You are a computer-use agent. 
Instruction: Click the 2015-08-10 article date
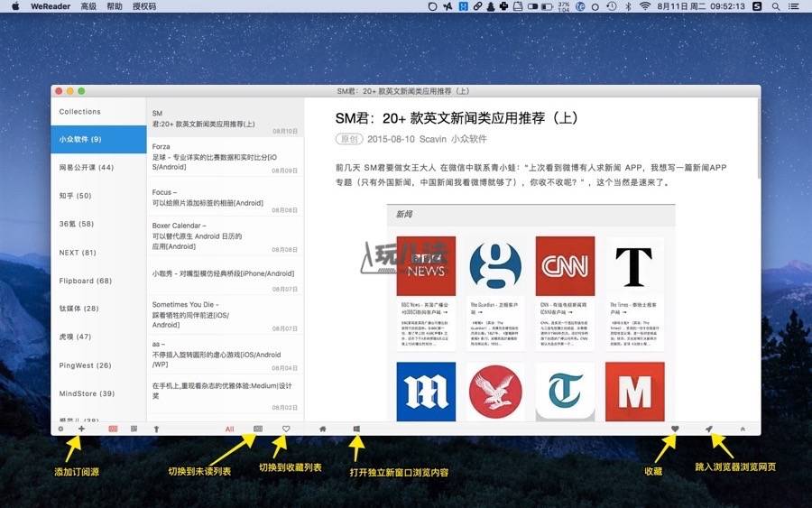click(x=391, y=139)
